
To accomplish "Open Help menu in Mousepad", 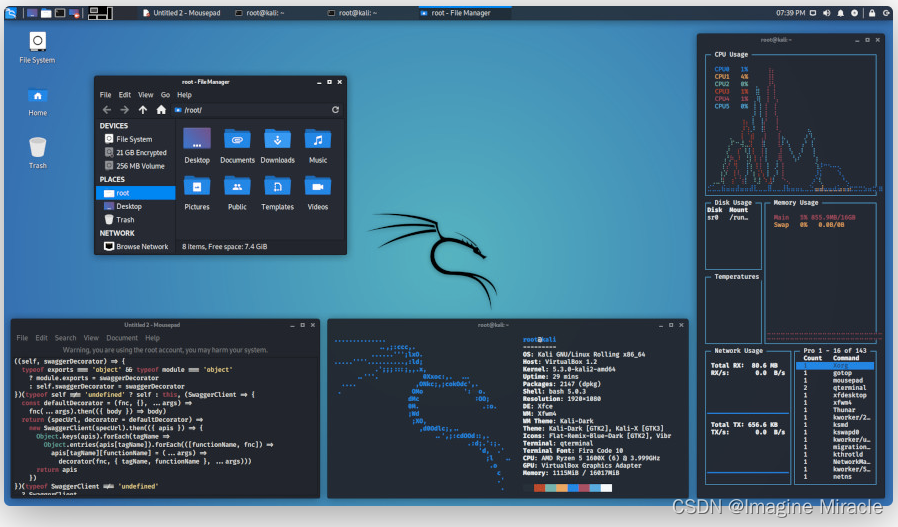I will pos(152,338).
